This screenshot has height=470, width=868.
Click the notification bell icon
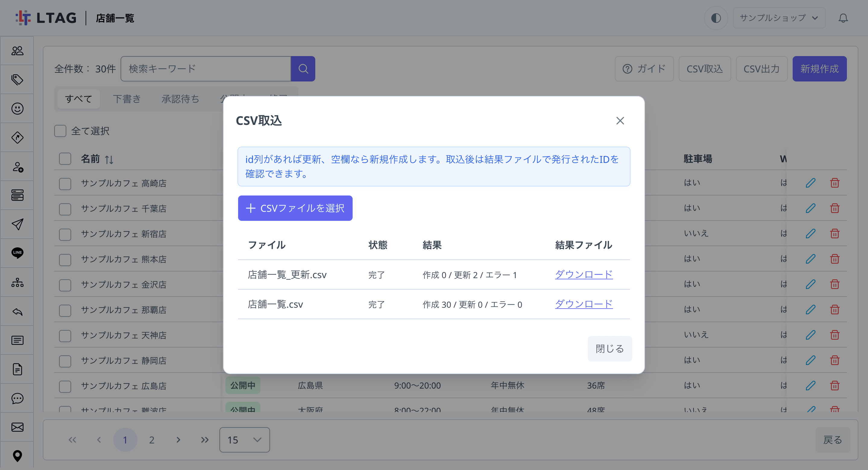coord(843,18)
